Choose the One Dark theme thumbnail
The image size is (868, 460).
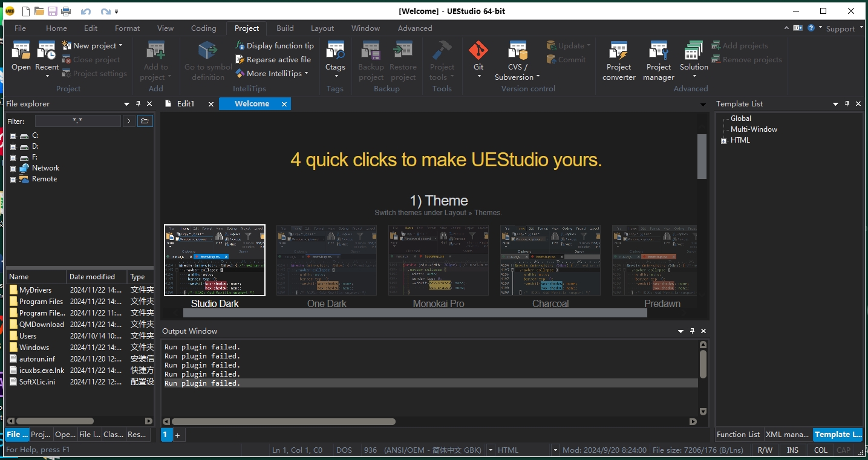point(327,261)
